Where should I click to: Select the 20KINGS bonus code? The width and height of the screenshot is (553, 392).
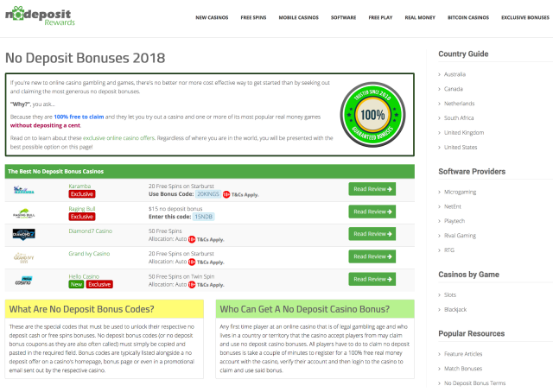[x=207, y=194]
